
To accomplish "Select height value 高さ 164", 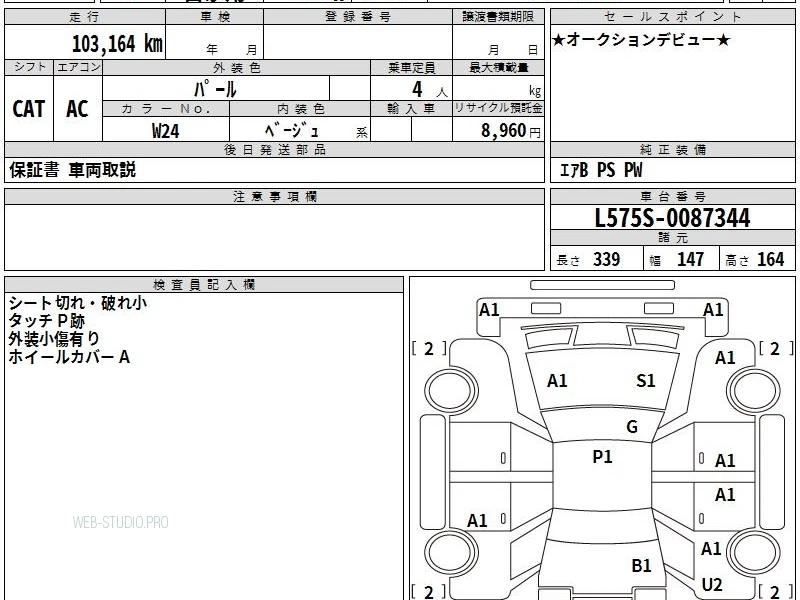I will click(755, 259).
